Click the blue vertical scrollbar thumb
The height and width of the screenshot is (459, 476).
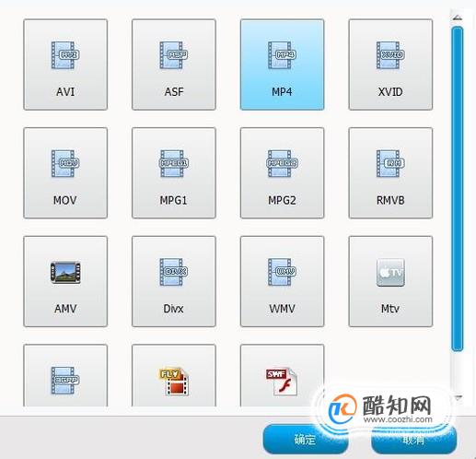458,189
